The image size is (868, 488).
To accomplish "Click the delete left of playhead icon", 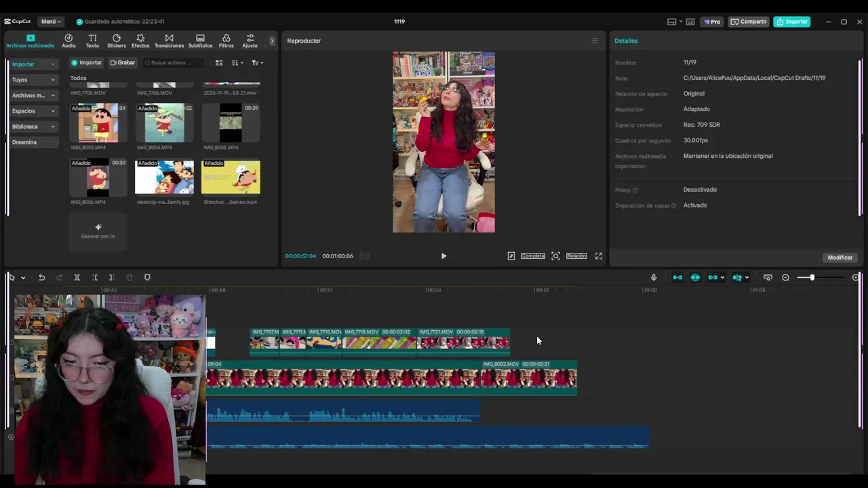I will coord(94,278).
